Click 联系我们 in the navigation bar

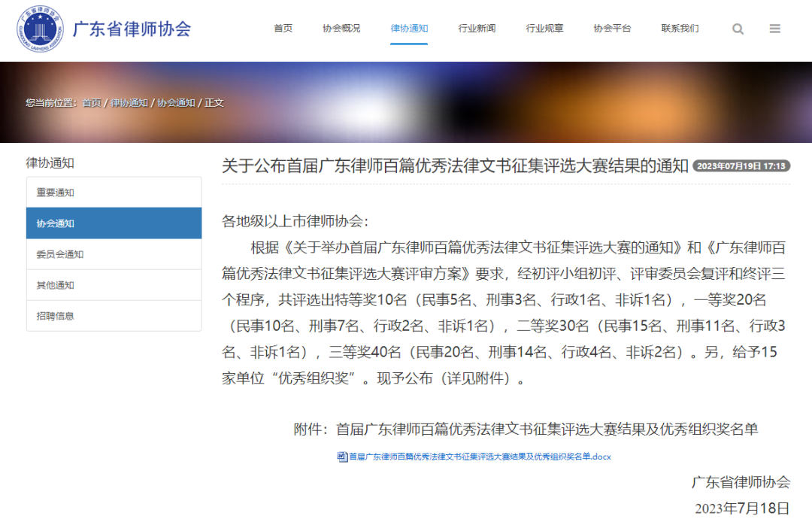680,29
